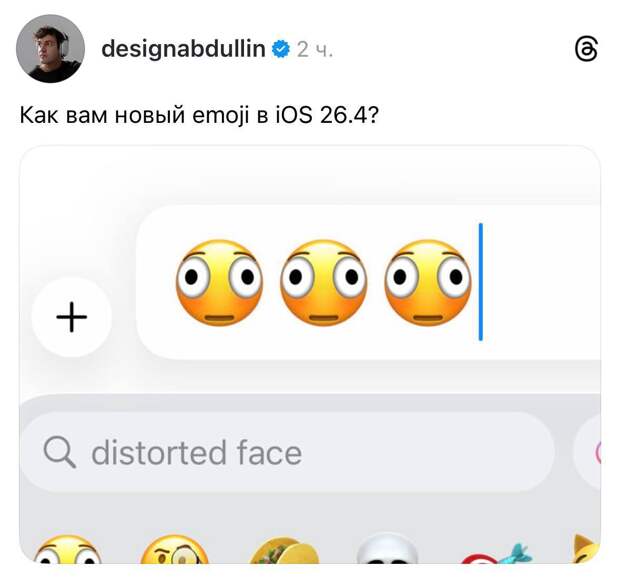This screenshot has width=620, height=577.
Task: Open designabdullin's profile avatar
Action: point(50,49)
